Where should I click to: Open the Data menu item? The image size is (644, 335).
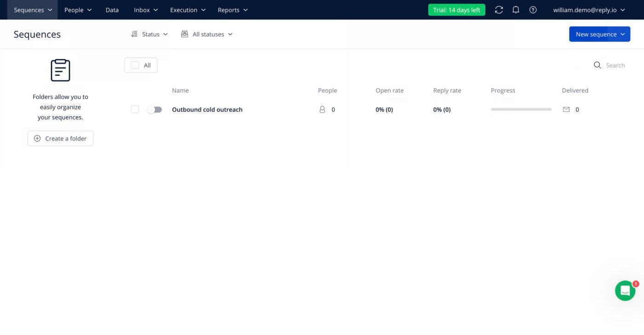pyautogui.click(x=112, y=10)
